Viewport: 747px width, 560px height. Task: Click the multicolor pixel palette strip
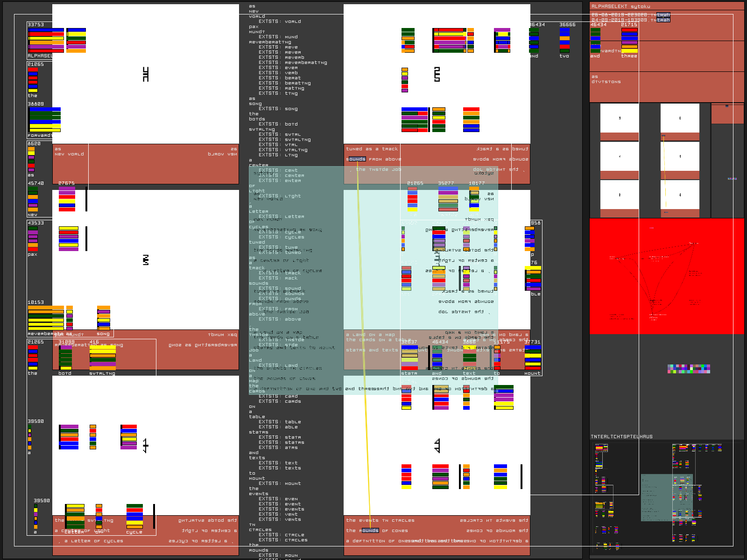coord(689,369)
